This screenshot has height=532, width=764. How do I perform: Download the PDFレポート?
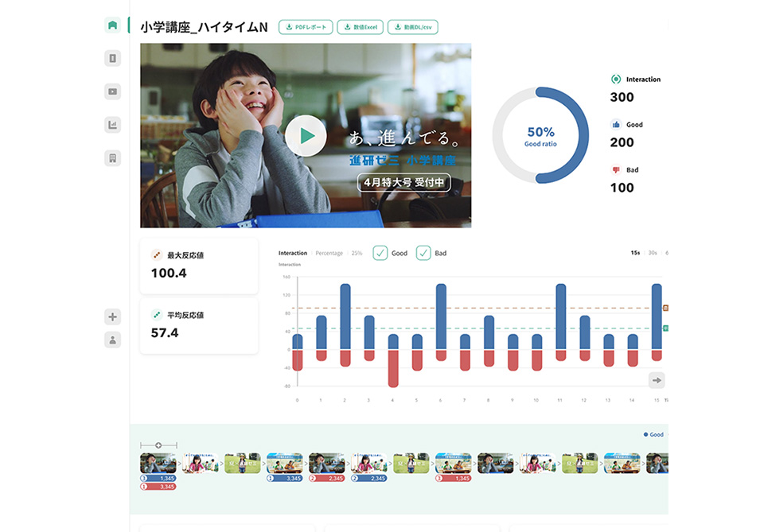[306, 27]
